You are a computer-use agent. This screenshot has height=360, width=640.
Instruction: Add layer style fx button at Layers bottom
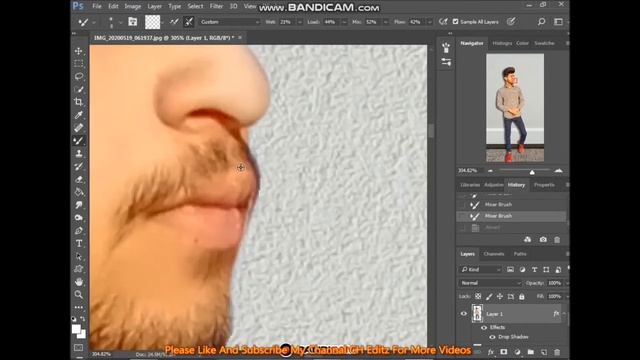[491, 352]
